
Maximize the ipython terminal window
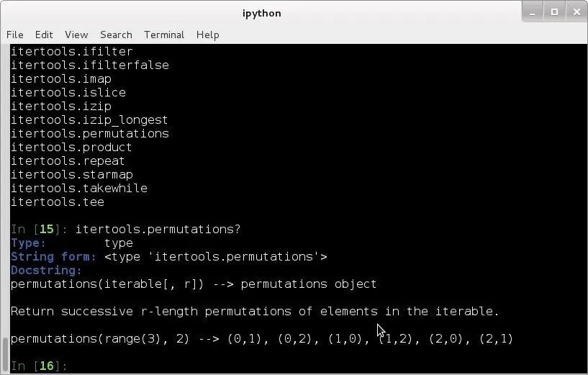click(x=554, y=12)
